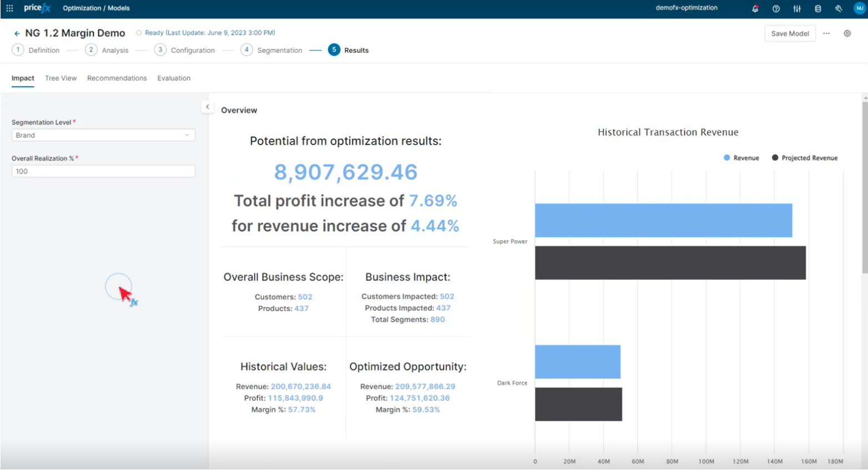Open the MJ user avatar menu
This screenshot has height=470, width=868.
859,8
